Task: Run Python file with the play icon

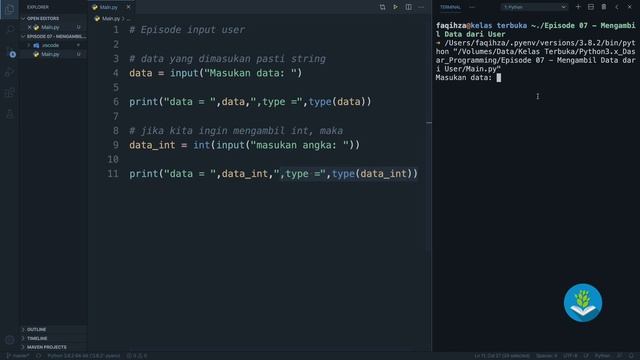Action: click(395, 7)
